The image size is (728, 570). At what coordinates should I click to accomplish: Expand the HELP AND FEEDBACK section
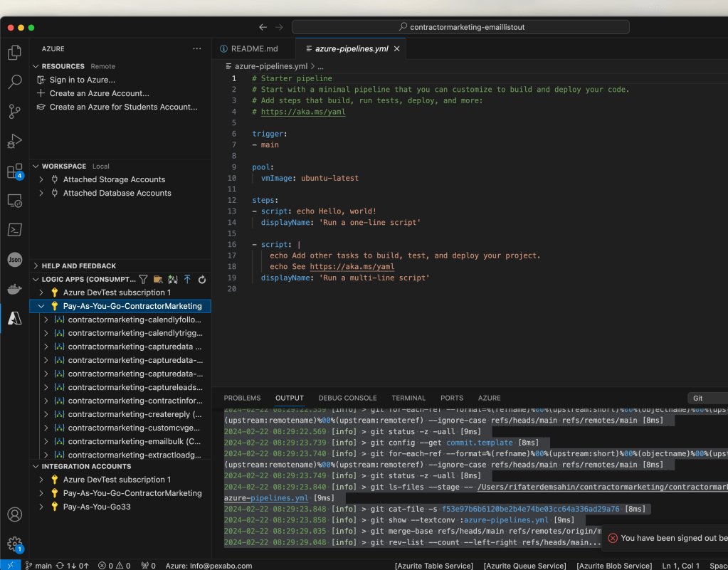[x=36, y=266]
